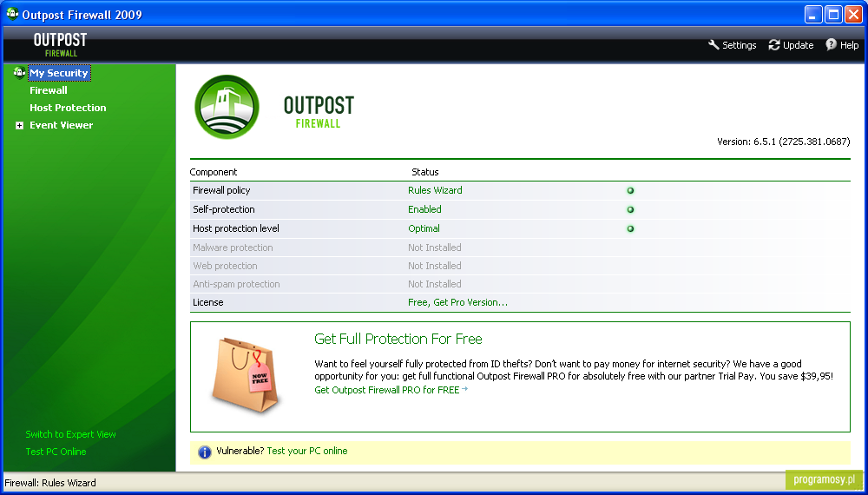
Task: Click the Optimal host protection link
Action: coord(424,228)
